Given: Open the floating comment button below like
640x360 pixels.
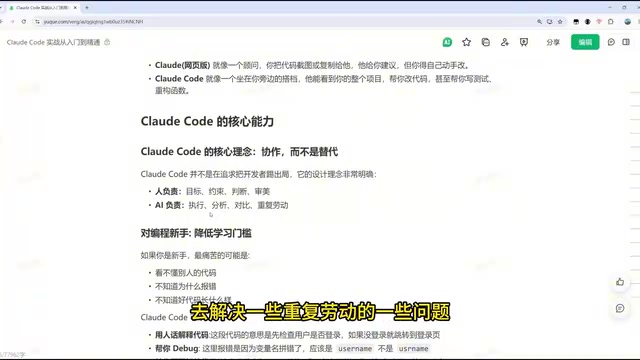Looking at the screenshot, I should 620,309.
